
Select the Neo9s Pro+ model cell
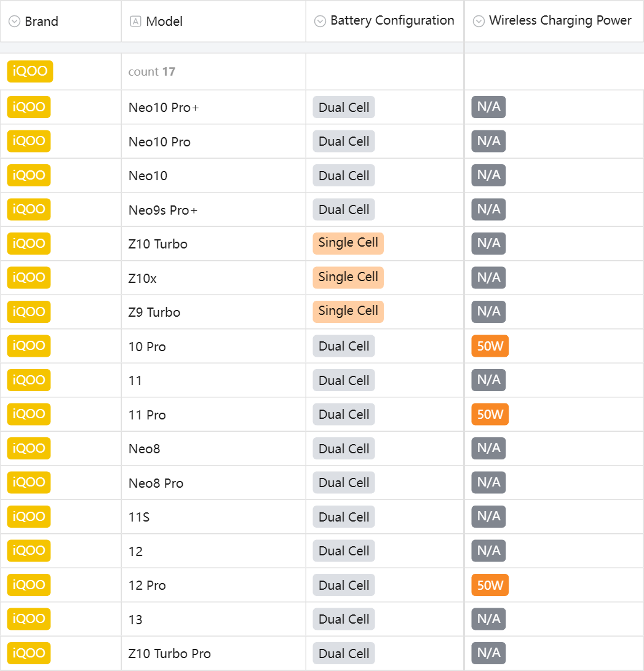tap(213, 209)
